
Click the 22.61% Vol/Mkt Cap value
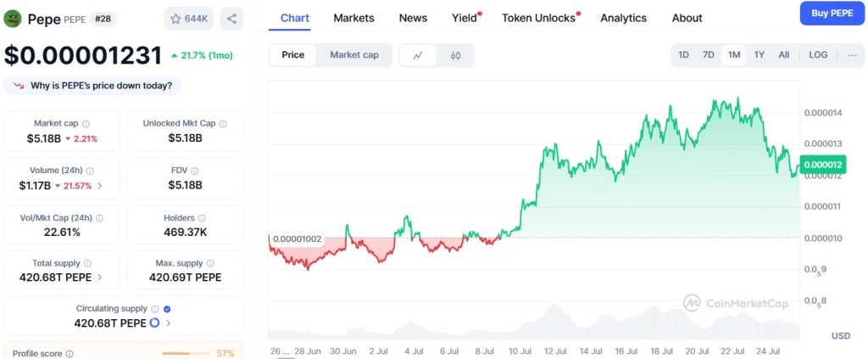(62, 233)
